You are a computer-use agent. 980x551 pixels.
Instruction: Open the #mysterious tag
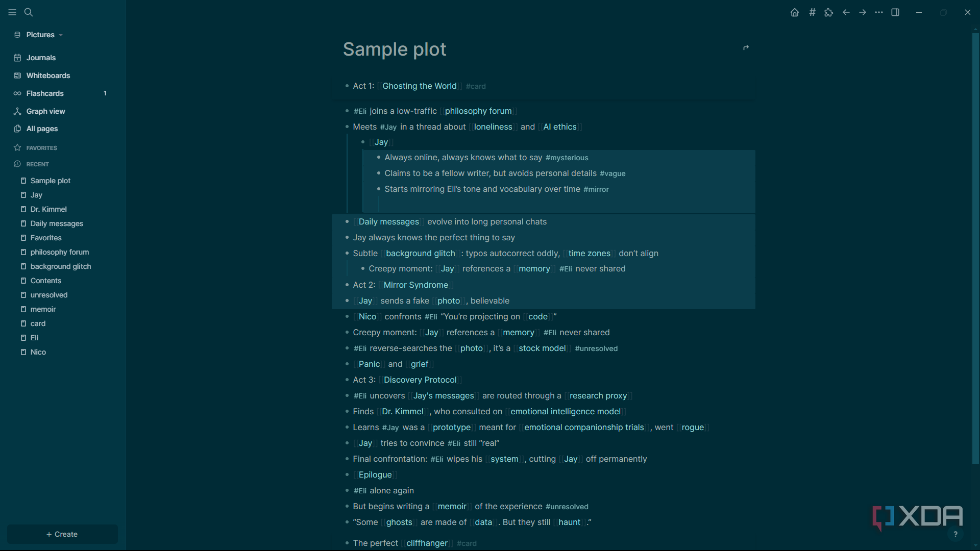[567, 158]
